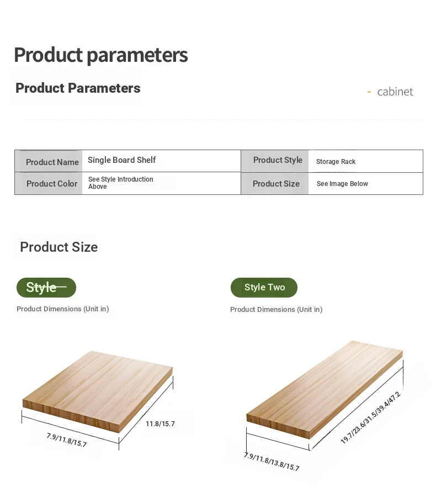Click the Product Name table cell
436x504 pixels.
[52, 162]
